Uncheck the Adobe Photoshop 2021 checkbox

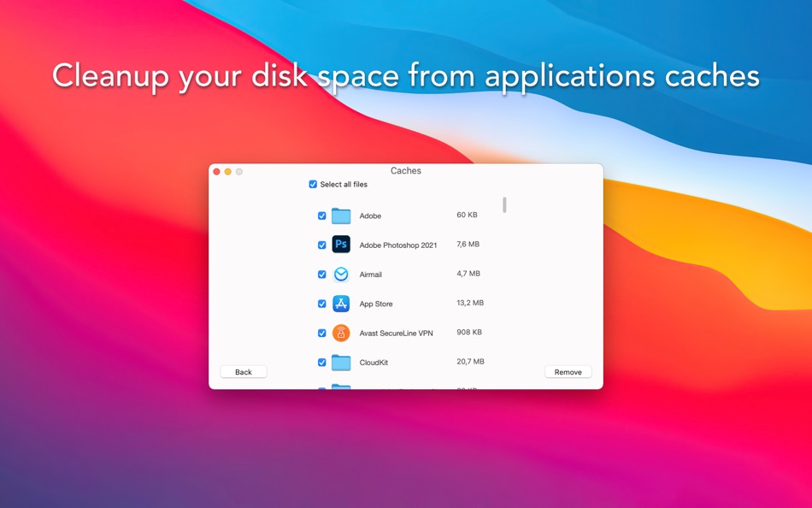(321, 245)
